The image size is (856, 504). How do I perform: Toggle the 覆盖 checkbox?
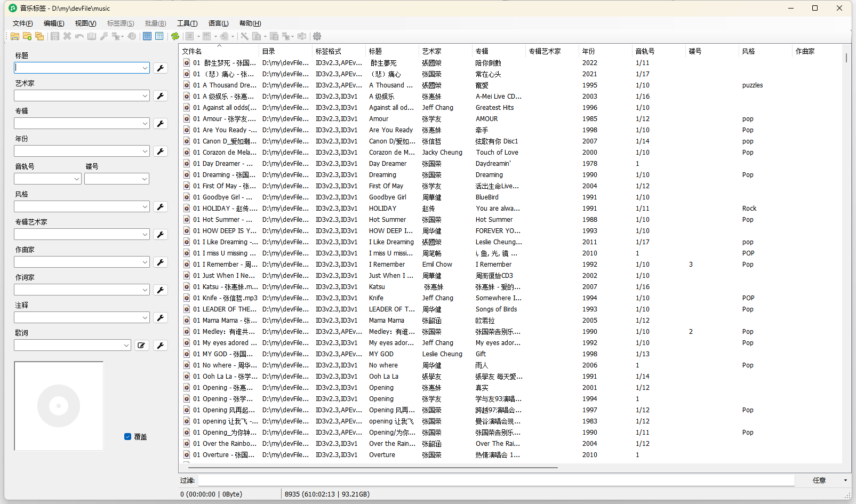tap(128, 437)
